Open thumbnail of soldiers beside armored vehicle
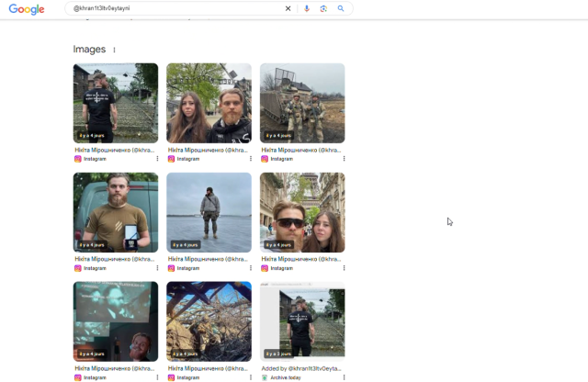The width and height of the screenshot is (588, 382). coord(302,103)
